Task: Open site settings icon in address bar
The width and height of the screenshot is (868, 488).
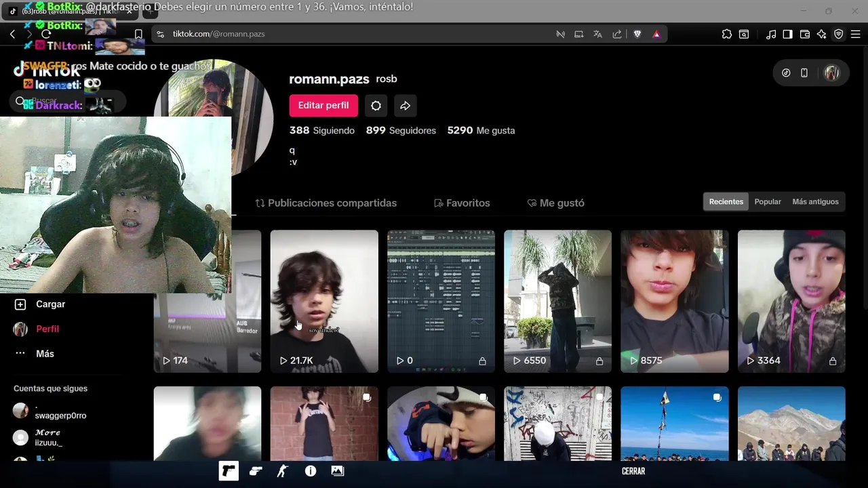Action: tap(160, 34)
